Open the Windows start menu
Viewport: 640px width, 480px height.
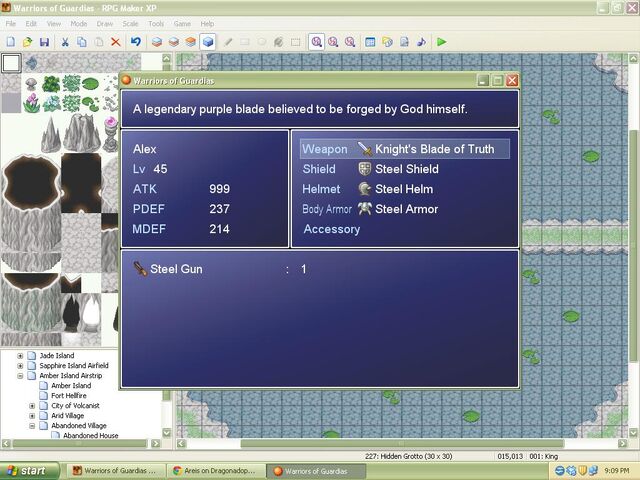point(29,471)
